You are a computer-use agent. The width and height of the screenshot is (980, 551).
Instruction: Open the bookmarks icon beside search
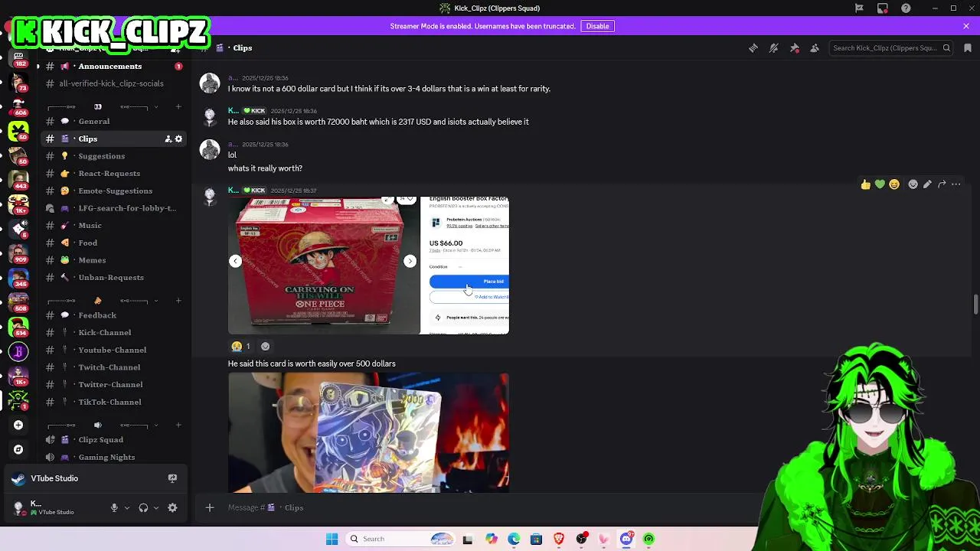coord(968,48)
